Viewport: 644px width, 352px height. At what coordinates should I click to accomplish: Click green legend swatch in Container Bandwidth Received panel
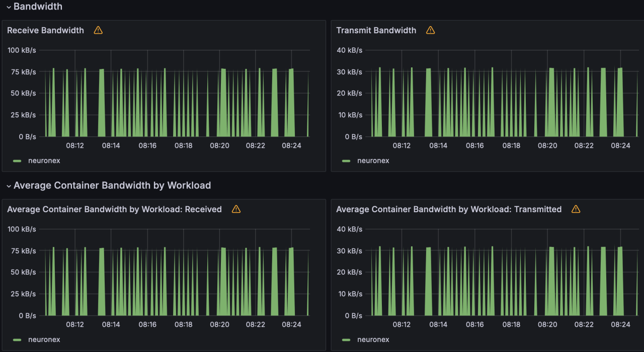click(17, 340)
